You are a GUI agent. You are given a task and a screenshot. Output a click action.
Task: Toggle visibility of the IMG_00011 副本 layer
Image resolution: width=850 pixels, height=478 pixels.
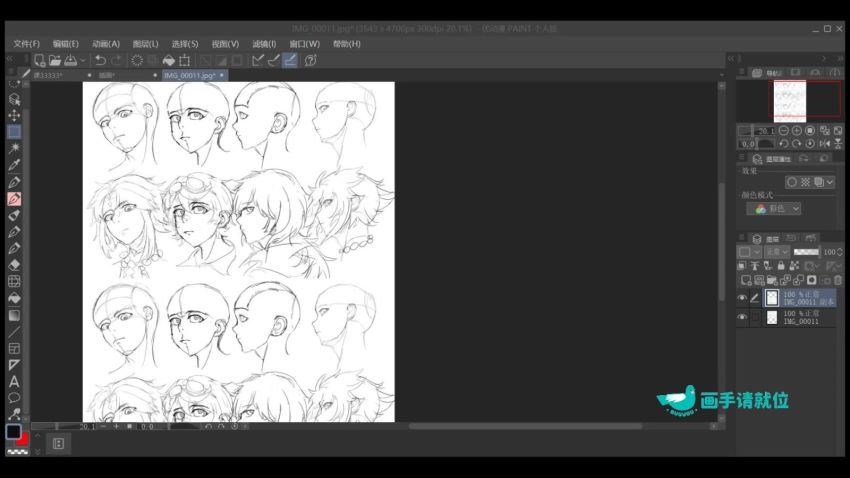(x=742, y=298)
